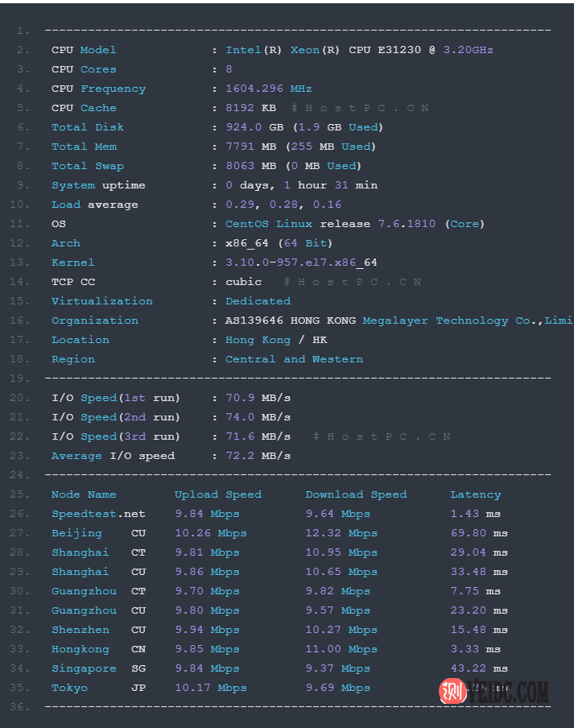Select the Central and Western region value
This screenshot has width=574, height=728.
coord(294,359)
